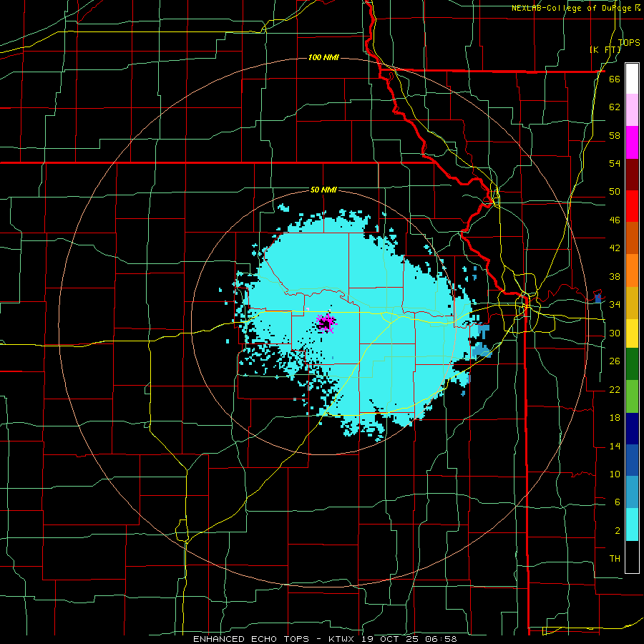Click the legend value "34"
The height and width of the screenshot is (644, 644).
[x=615, y=304]
